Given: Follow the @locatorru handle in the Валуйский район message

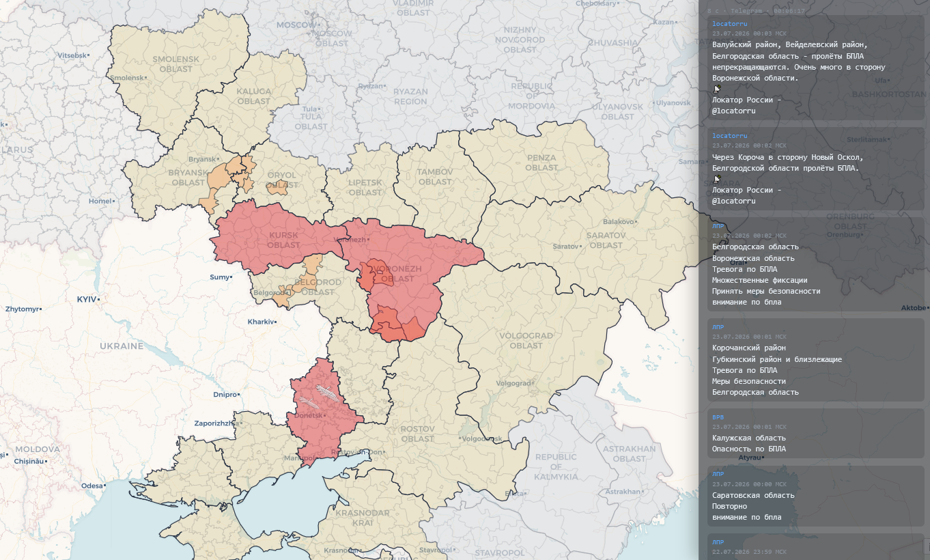Looking at the screenshot, I should (x=735, y=111).
